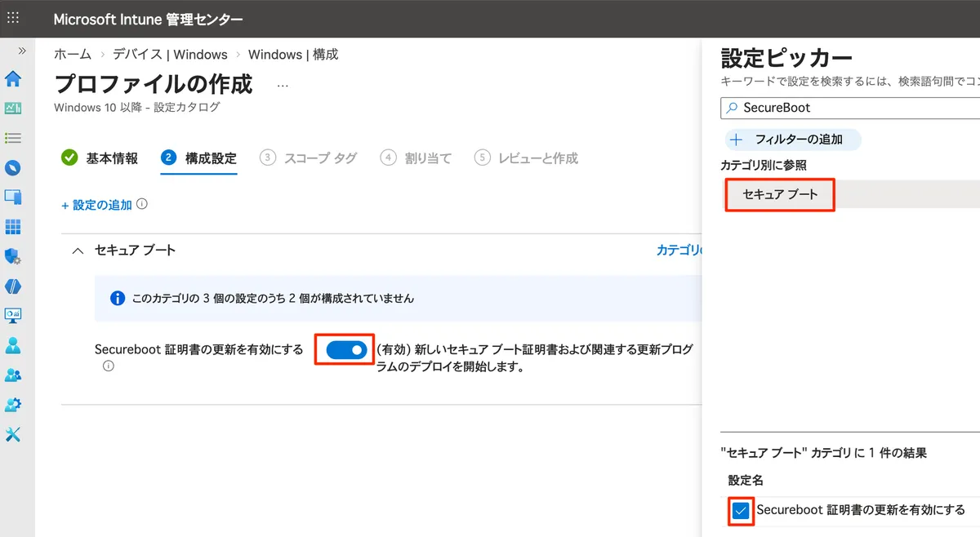Open Users single person icon in sidebar

tap(13, 345)
